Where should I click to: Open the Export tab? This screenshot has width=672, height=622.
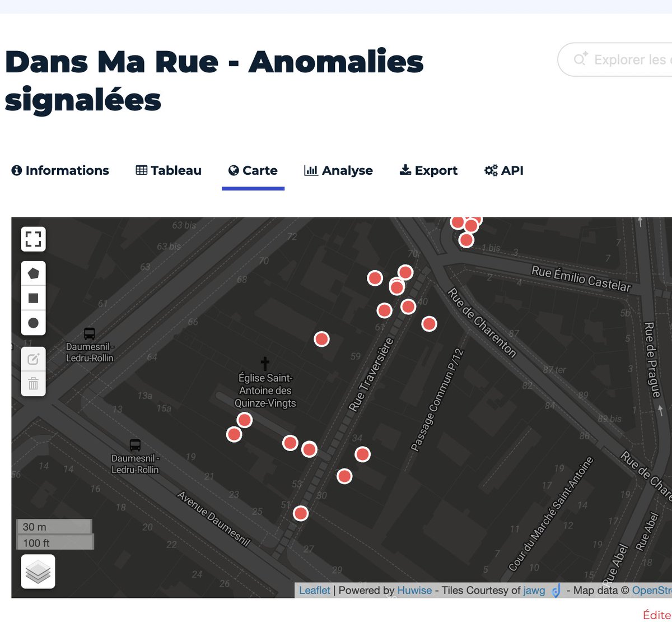click(x=428, y=170)
